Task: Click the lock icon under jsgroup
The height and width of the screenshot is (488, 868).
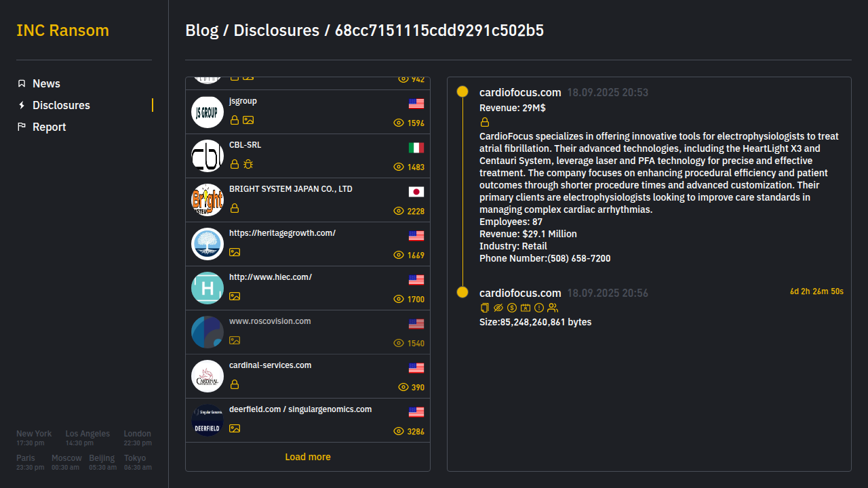Action: pos(235,120)
